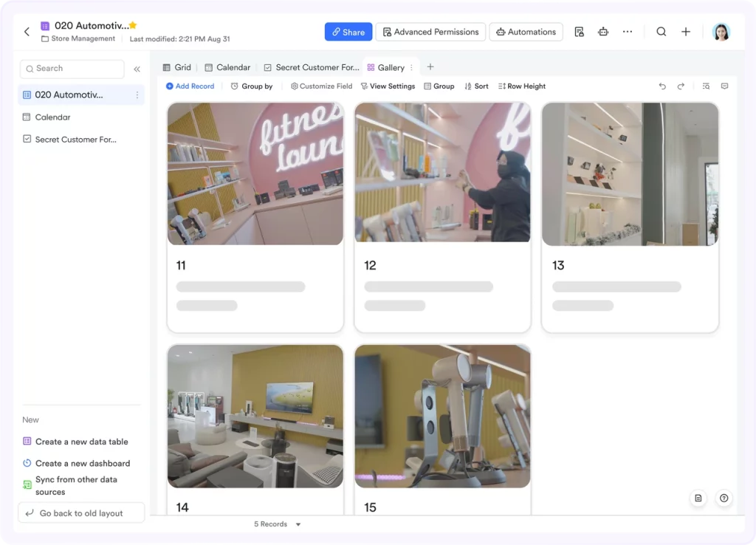Toggle the favorite star on title
The width and height of the screenshot is (756, 545).
tap(133, 25)
